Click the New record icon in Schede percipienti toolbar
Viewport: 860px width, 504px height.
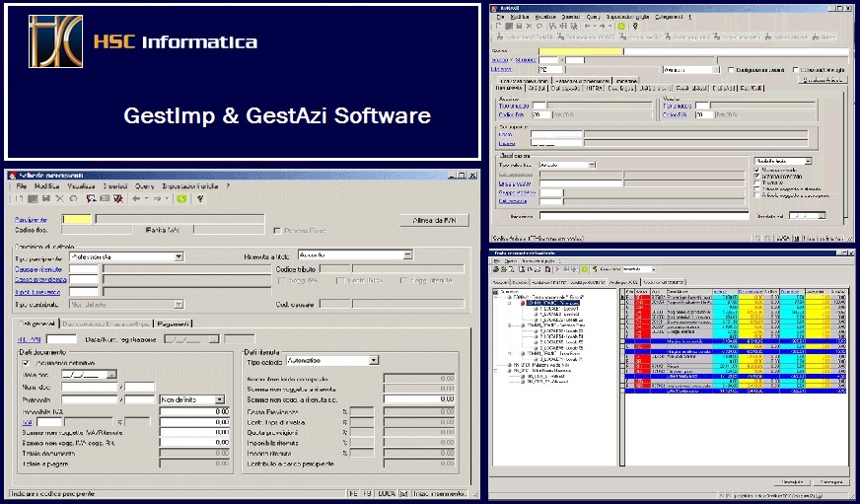pos(19,198)
